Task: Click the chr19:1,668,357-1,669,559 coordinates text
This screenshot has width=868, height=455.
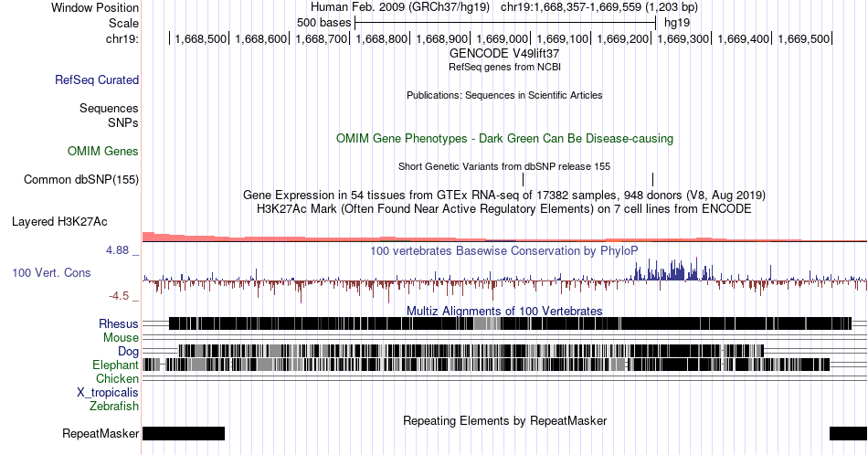Action: pos(599,7)
